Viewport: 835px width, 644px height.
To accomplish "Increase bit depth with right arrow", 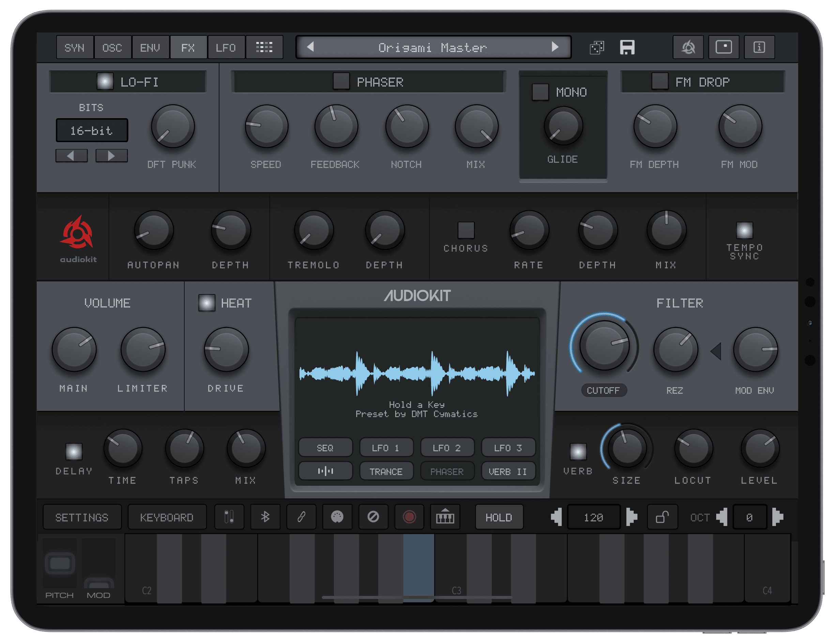I will pyautogui.click(x=111, y=156).
